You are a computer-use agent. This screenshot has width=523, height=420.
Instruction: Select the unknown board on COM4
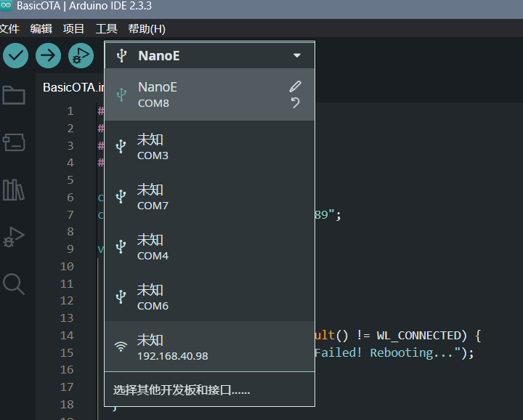click(210, 246)
